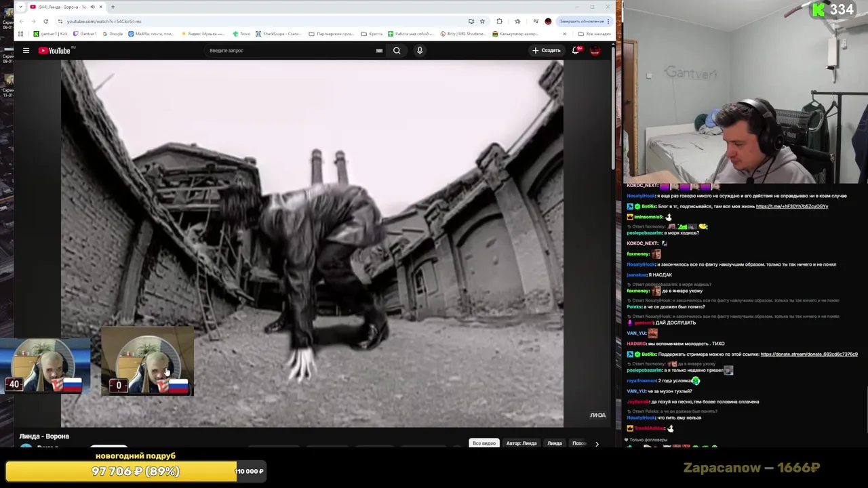
Task: Open the gantver1 | Kick bookmark
Action: 52,34
